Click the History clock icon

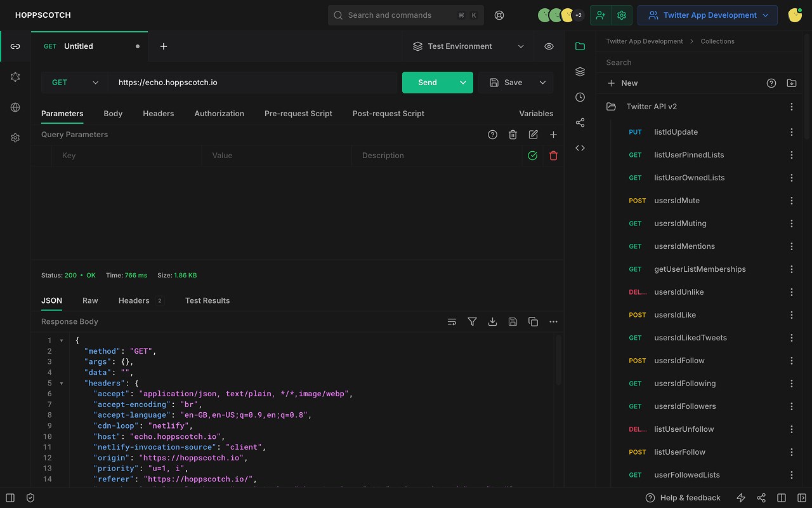click(x=580, y=97)
